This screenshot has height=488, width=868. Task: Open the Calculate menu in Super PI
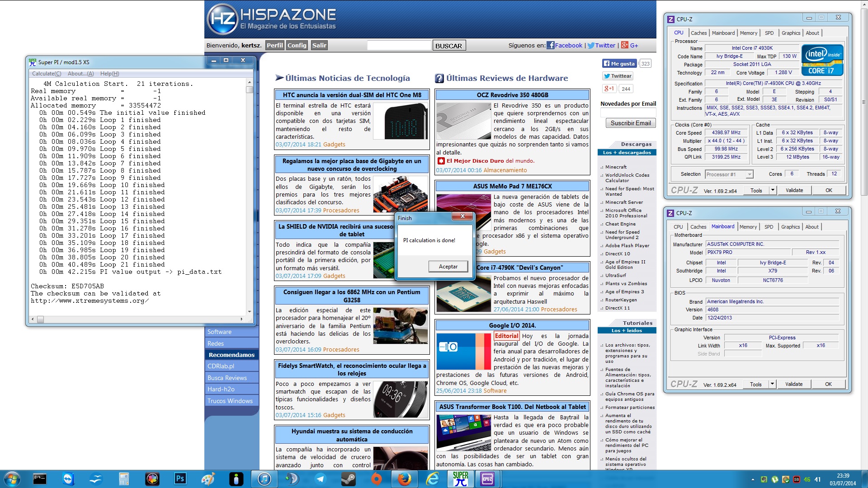pos(46,74)
